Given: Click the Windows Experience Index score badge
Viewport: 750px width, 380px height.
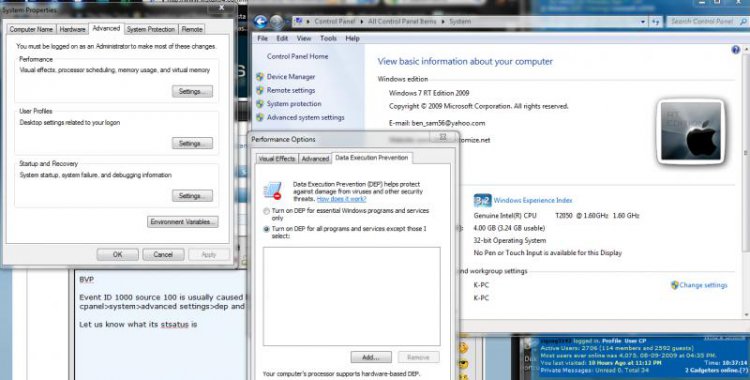Looking at the screenshot, I should (482, 201).
